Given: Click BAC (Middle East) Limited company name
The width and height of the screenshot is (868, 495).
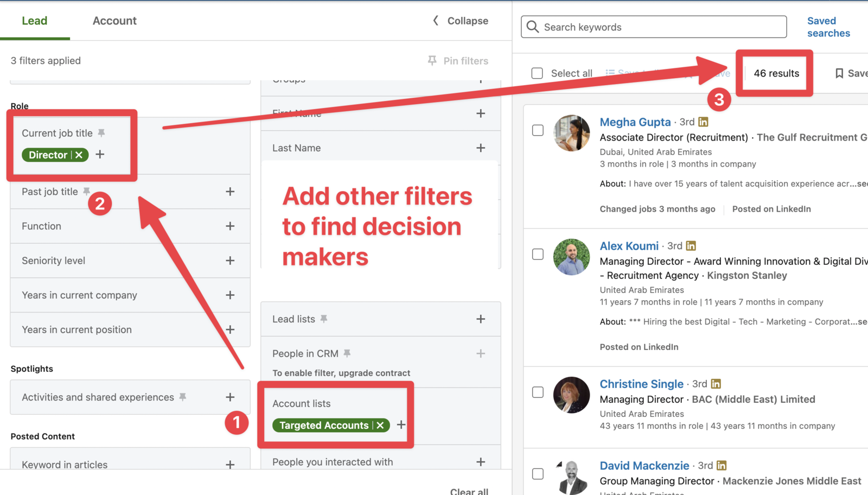Looking at the screenshot, I should point(754,399).
